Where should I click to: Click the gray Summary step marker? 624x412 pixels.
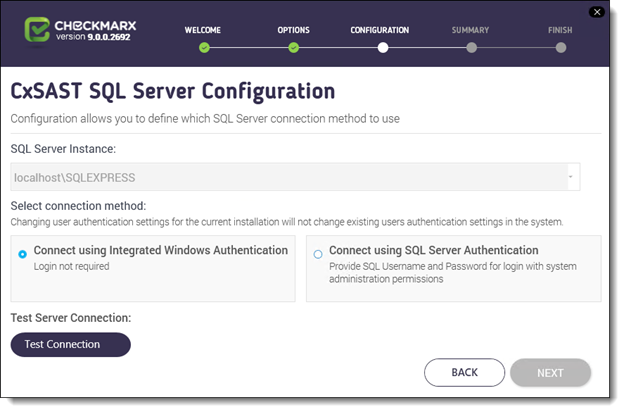click(x=472, y=48)
